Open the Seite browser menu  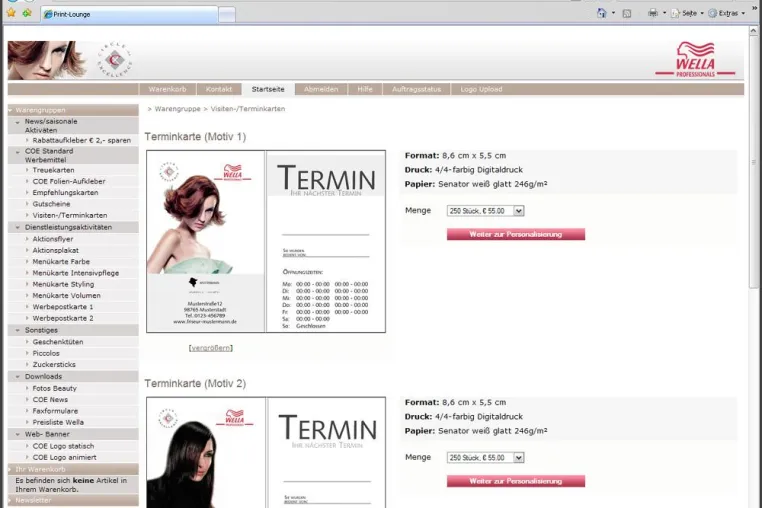coord(687,14)
